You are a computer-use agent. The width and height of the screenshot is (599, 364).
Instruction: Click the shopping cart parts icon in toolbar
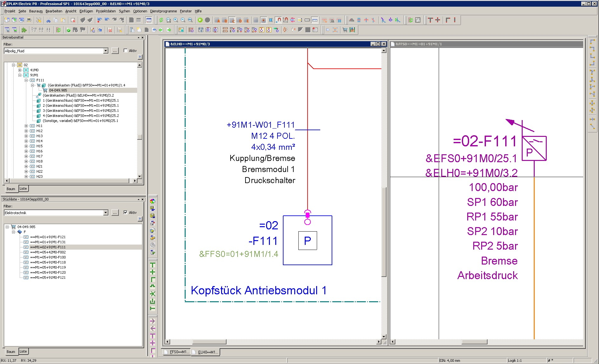tap(345, 30)
